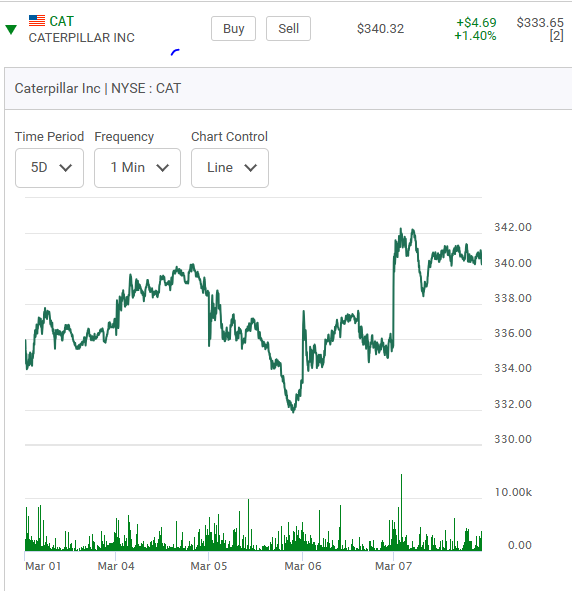Screen dimensions: 572x591
Task: Click the $340.32 last price value
Action: [x=380, y=29]
